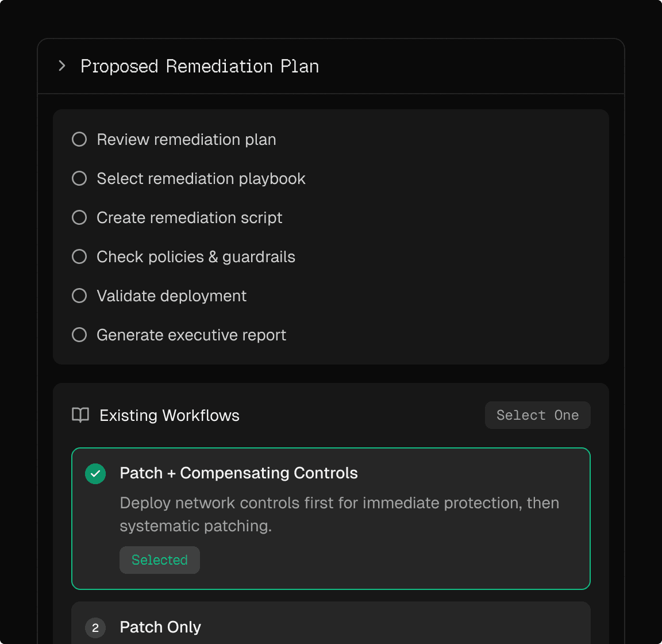Choose the Patch Only workflow
This screenshot has width=662, height=644.
pos(160,627)
